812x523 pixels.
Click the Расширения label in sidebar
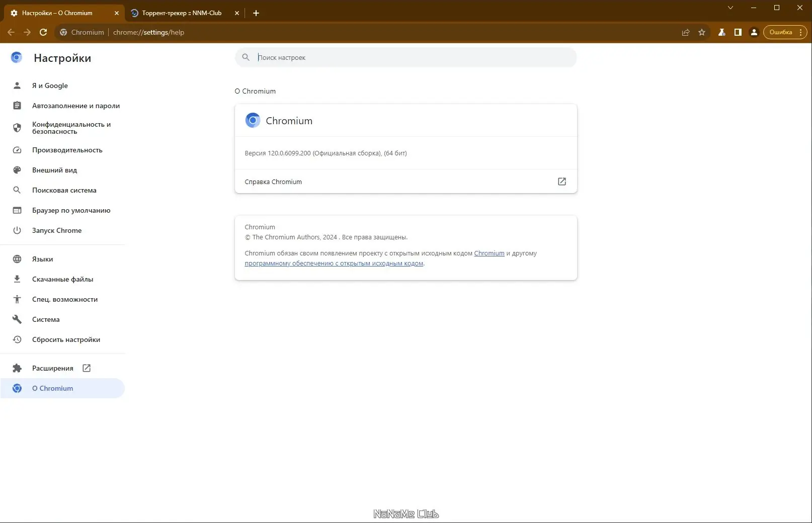click(53, 368)
